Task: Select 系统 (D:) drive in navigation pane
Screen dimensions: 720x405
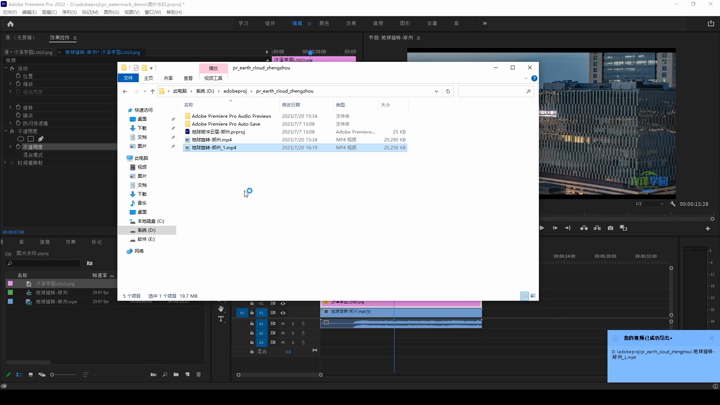Action: [x=146, y=230]
